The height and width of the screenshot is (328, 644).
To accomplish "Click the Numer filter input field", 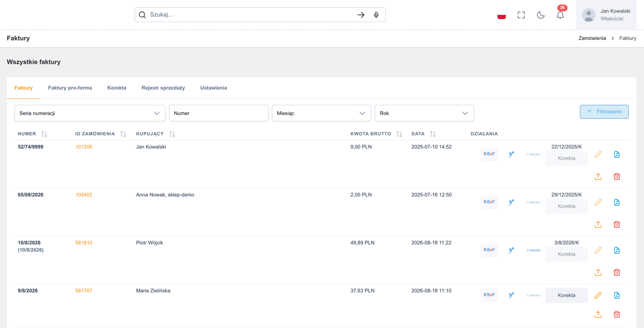I will 219,113.
